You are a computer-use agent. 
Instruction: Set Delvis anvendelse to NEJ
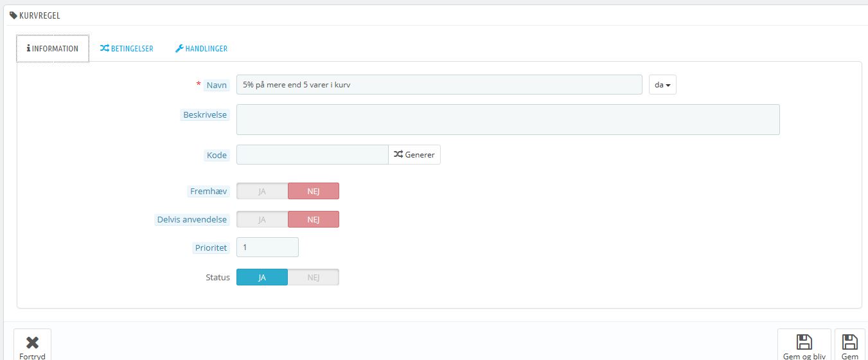point(313,219)
